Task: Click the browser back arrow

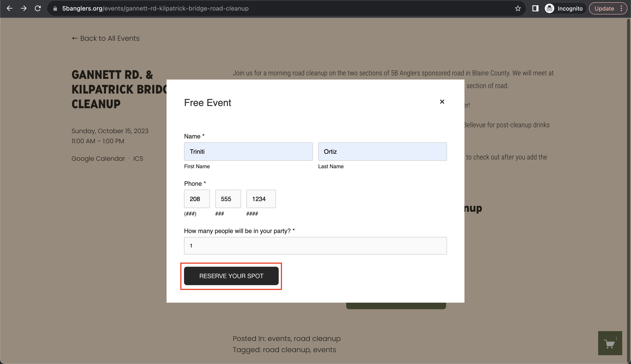Action: click(x=10, y=8)
